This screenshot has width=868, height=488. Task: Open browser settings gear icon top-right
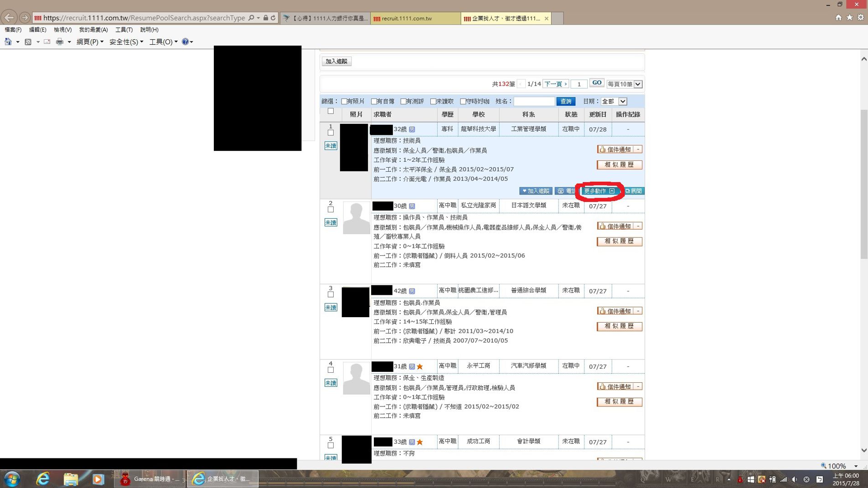click(861, 17)
